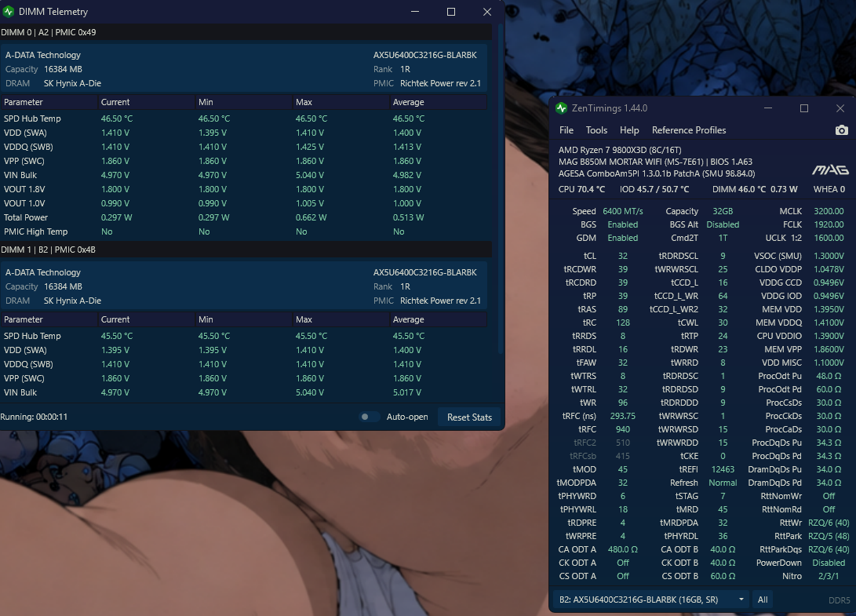Minimize the ZenTimings window

[x=767, y=108]
